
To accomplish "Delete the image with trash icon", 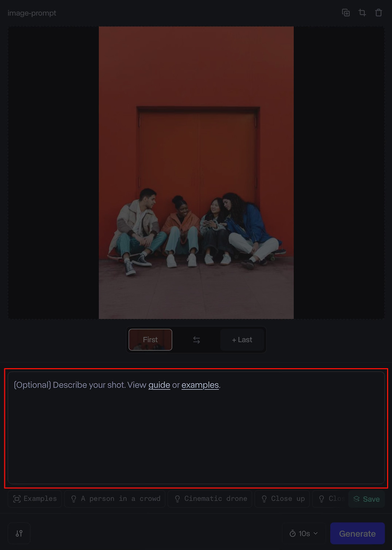I will coord(379,13).
